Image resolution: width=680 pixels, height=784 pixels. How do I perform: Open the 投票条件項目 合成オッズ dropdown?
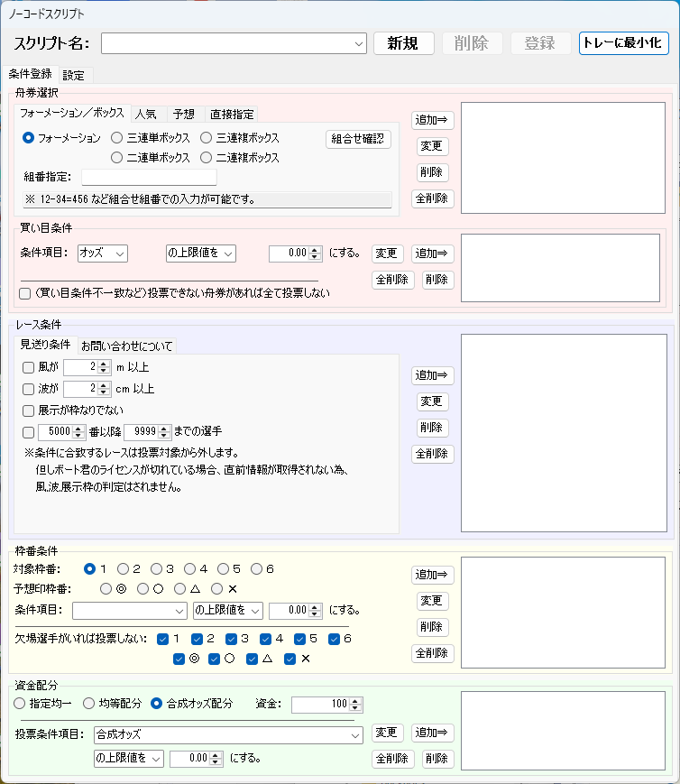click(228, 735)
